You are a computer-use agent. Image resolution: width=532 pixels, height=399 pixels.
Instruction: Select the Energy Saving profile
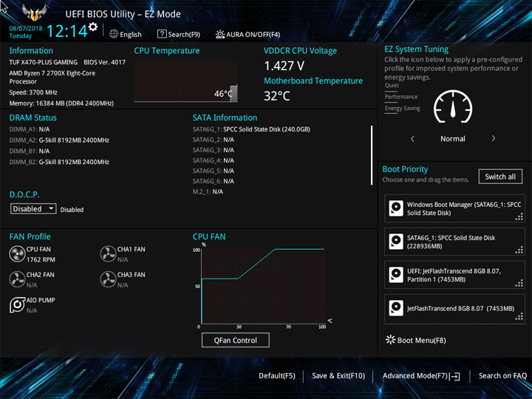point(403,108)
